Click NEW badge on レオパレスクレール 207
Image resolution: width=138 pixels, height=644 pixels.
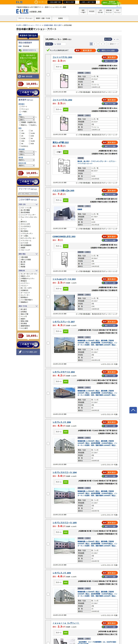click(x=66, y=331)
